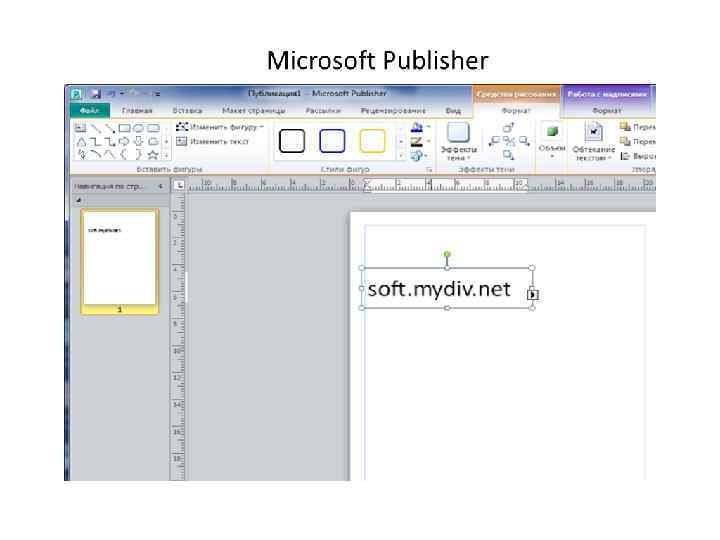Switch to the Вид ribbon tab
This screenshot has width=720, height=540.
(453, 111)
